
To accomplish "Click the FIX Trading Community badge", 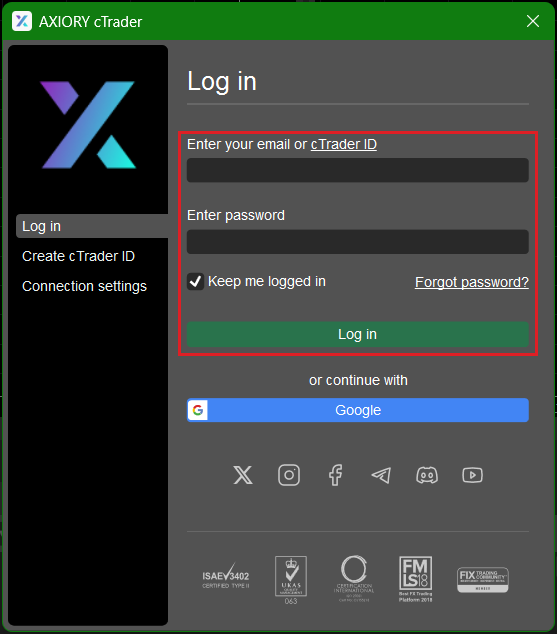I will pyautogui.click(x=483, y=580).
